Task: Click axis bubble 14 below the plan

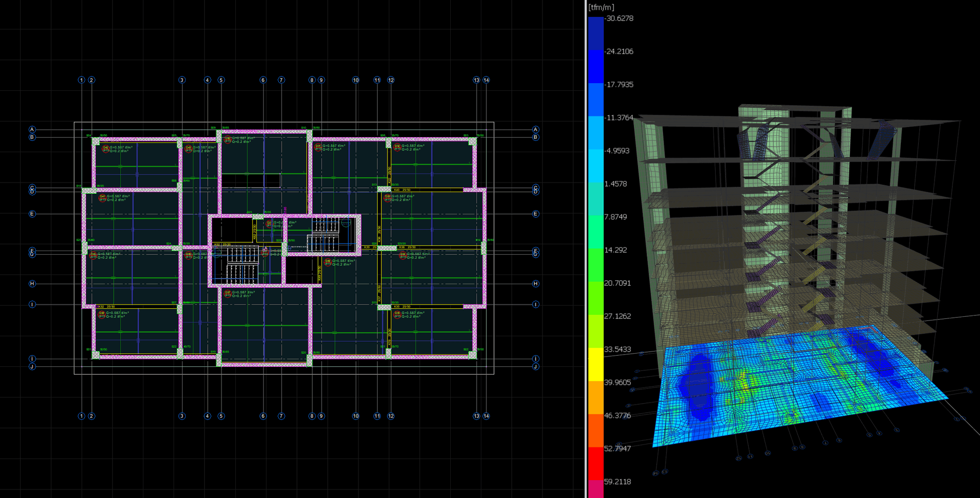Action: [x=486, y=416]
